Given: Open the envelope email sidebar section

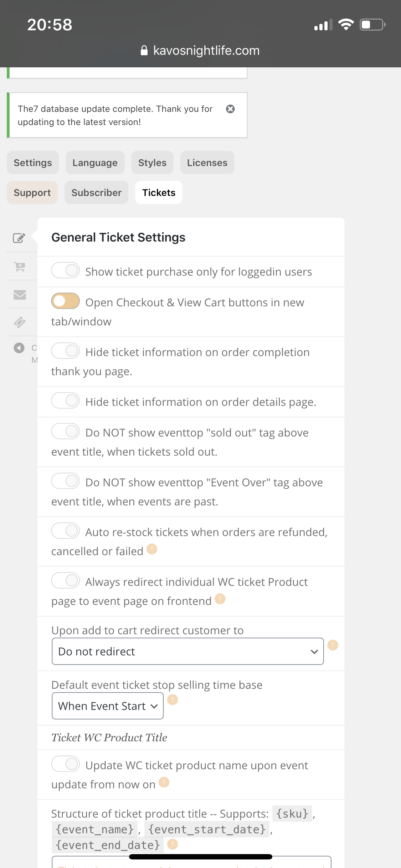Looking at the screenshot, I should pos(20,295).
